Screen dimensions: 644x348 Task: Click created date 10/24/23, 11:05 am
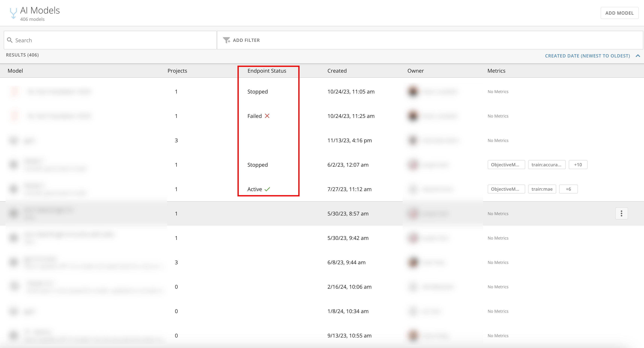351,92
